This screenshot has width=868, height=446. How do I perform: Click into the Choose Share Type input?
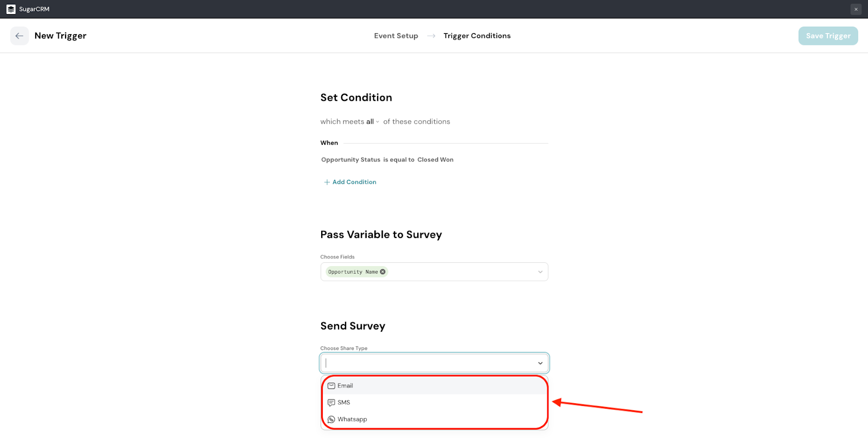[x=423, y=363]
